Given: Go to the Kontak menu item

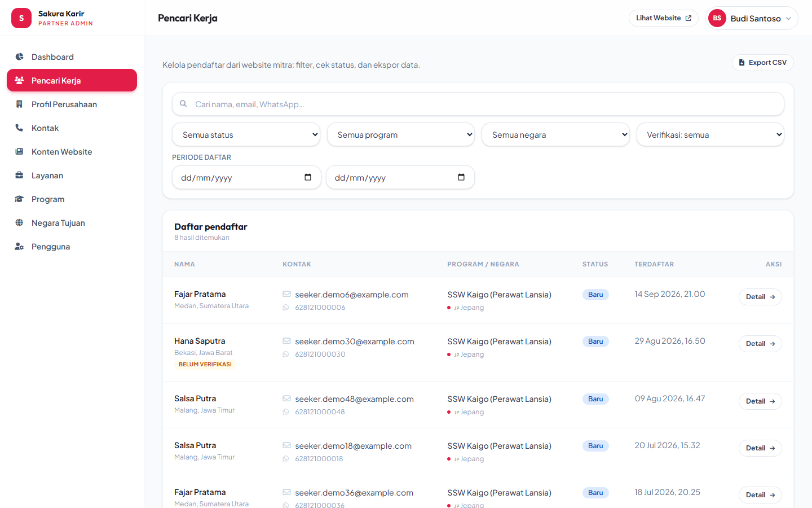Looking at the screenshot, I should pyautogui.click(x=72, y=128).
